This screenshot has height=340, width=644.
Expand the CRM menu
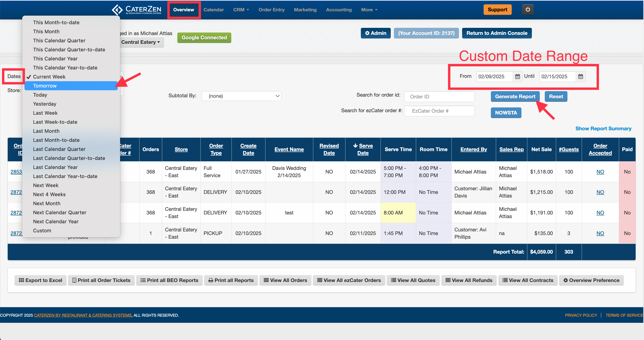click(241, 10)
